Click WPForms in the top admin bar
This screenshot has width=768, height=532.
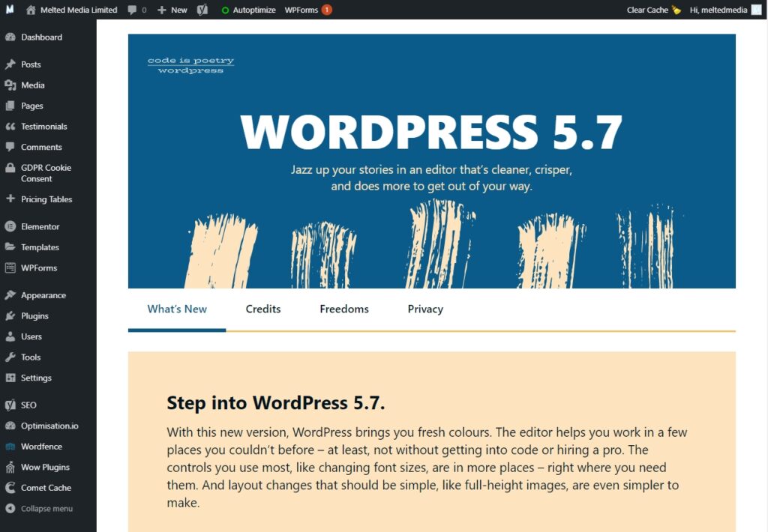coord(301,10)
